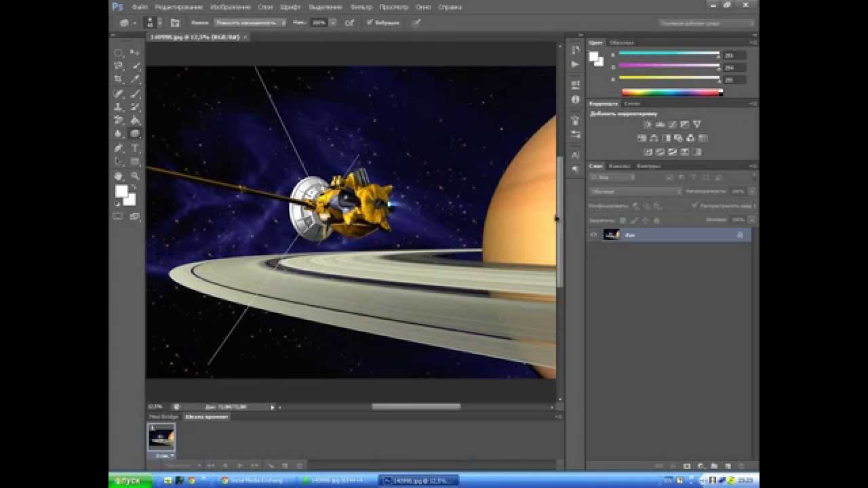This screenshot has width=868, height=488.
Task: Open the flow percentage dropdown
Action: 333,22
